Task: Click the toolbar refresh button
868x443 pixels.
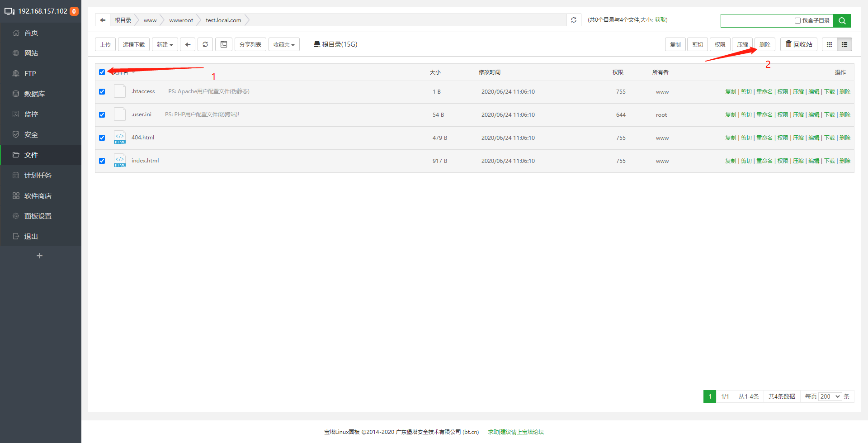Action: pyautogui.click(x=205, y=44)
